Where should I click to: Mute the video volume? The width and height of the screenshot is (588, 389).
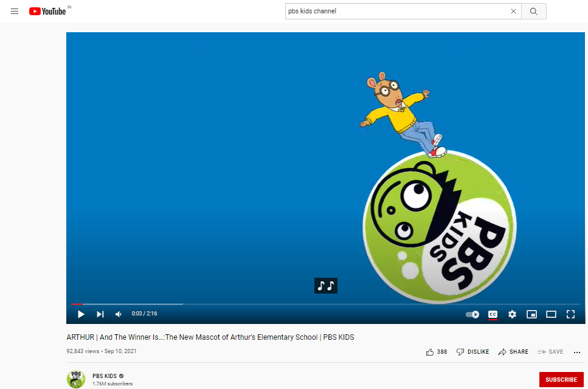click(x=119, y=314)
